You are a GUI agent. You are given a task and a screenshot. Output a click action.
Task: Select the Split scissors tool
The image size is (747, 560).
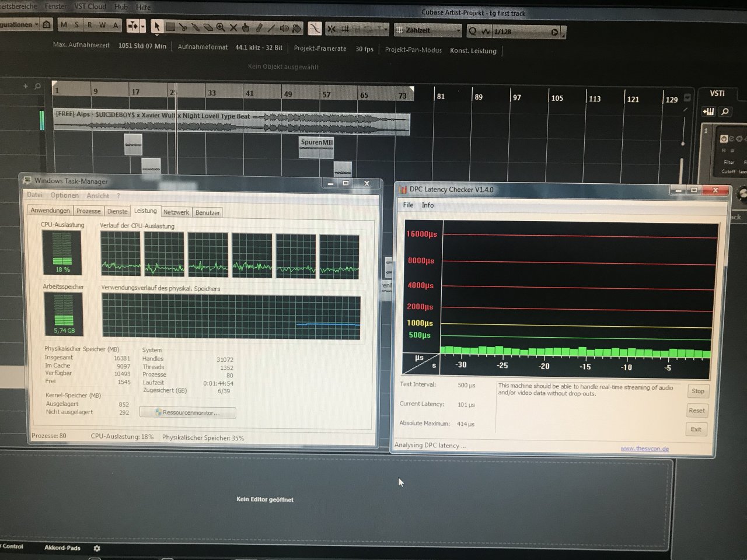point(183,27)
